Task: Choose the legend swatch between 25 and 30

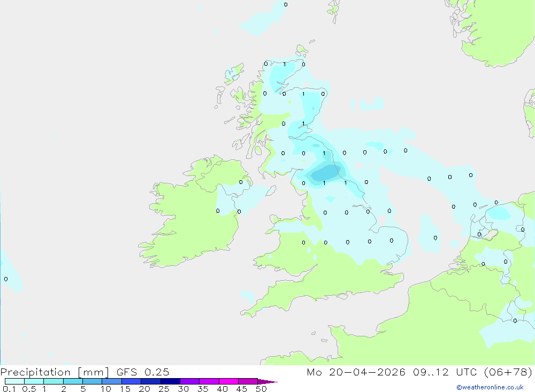Action: tap(170, 381)
